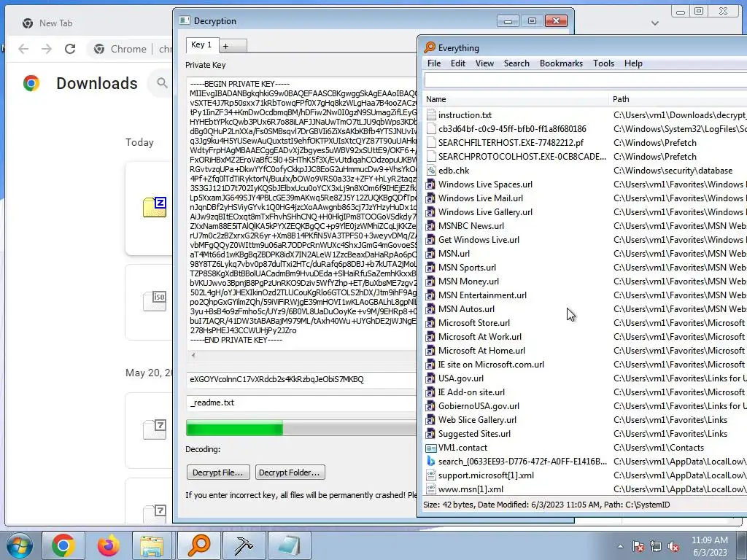
Task: Switch to the Key 1 tab
Action: point(201,44)
